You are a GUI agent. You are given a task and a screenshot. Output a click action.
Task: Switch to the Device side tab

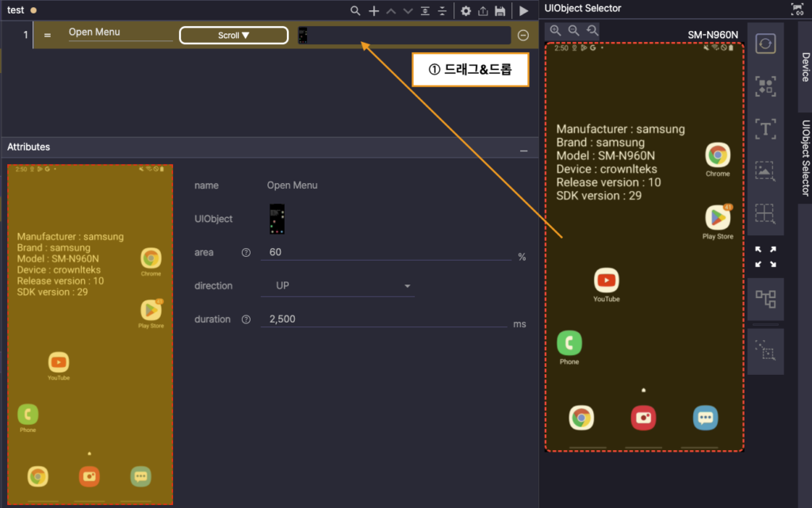805,67
